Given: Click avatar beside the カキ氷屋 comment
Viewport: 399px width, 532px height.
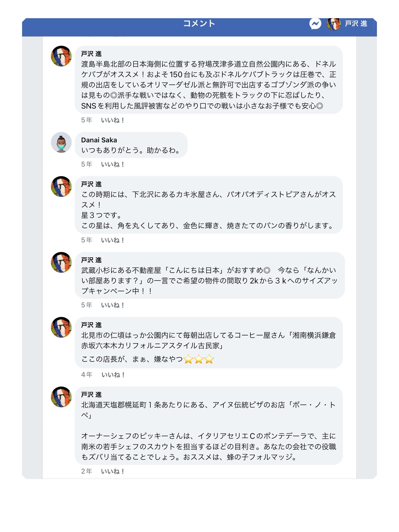Looking at the screenshot, I should [61, 187].
